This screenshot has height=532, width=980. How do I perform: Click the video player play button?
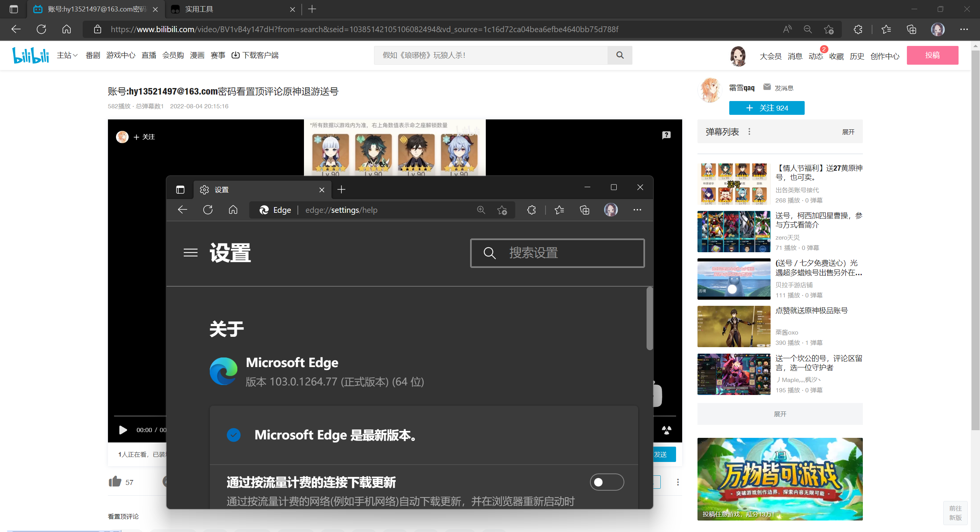coord(123,430)
